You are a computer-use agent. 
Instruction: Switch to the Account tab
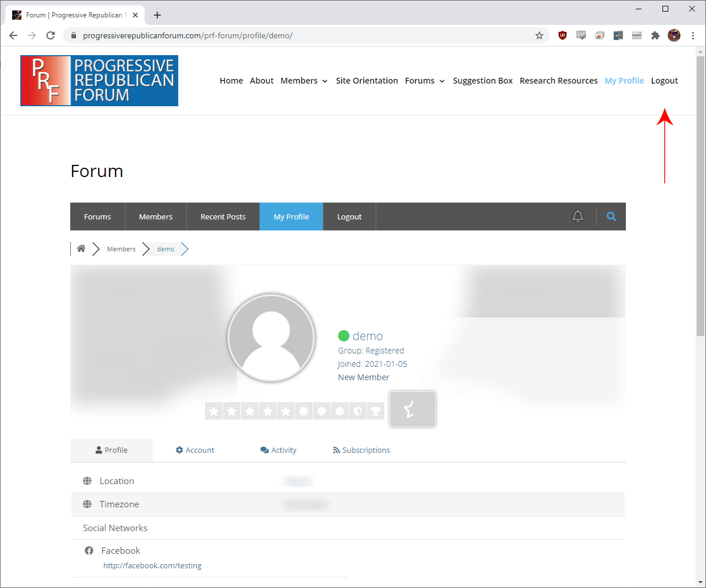195,450
